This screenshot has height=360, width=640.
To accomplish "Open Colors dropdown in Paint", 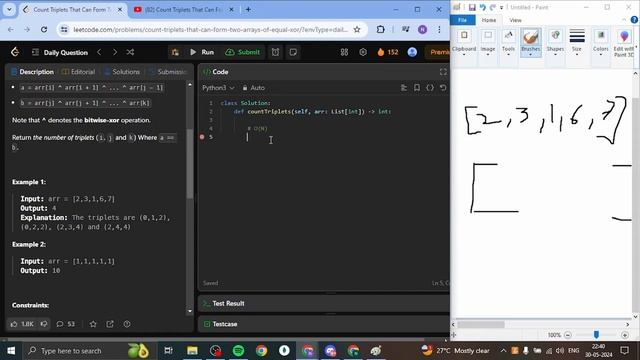I will click(x=600, y=42).
